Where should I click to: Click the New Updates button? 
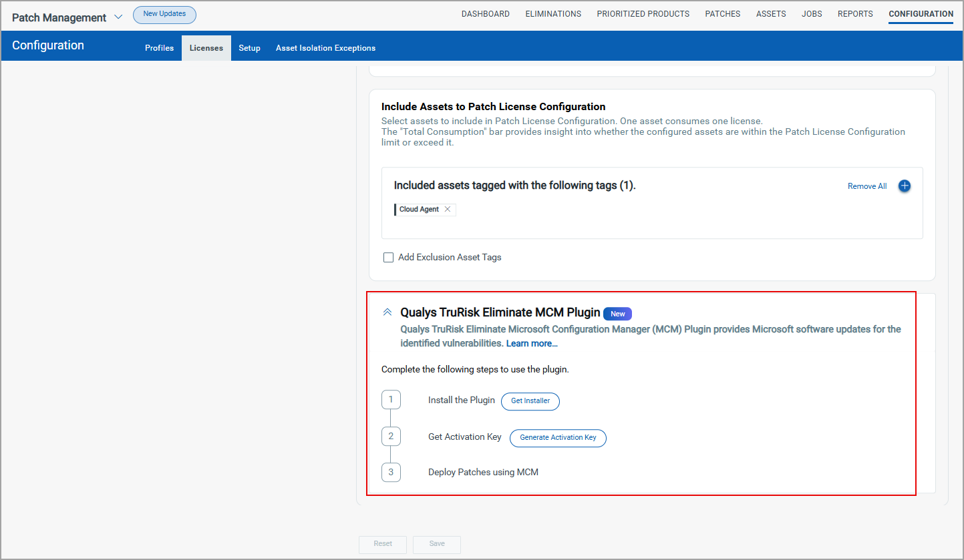click(164, 15)
